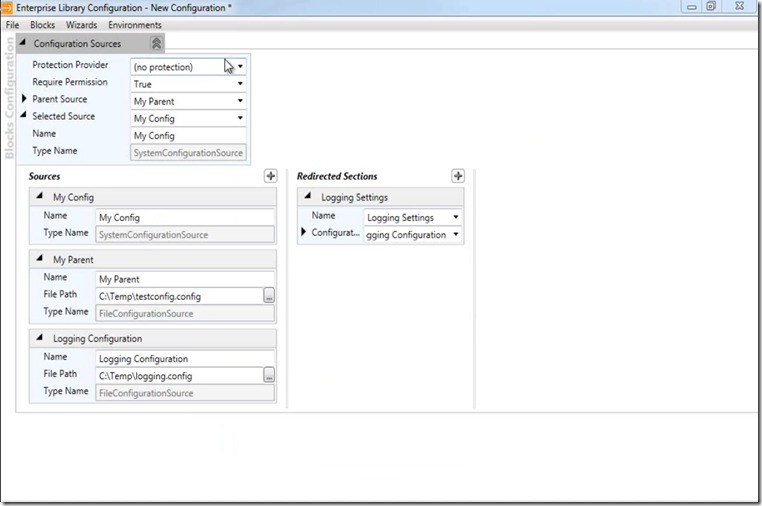Maximize the Enterprise Library window
The image size is (762, 506).
click(x=711, y=6)
